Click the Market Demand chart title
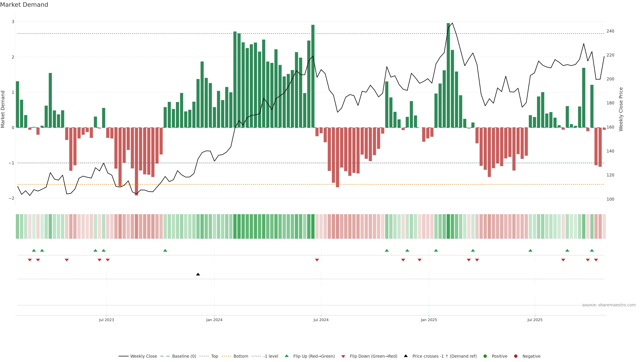644x362 pixels. click(24, 5)
